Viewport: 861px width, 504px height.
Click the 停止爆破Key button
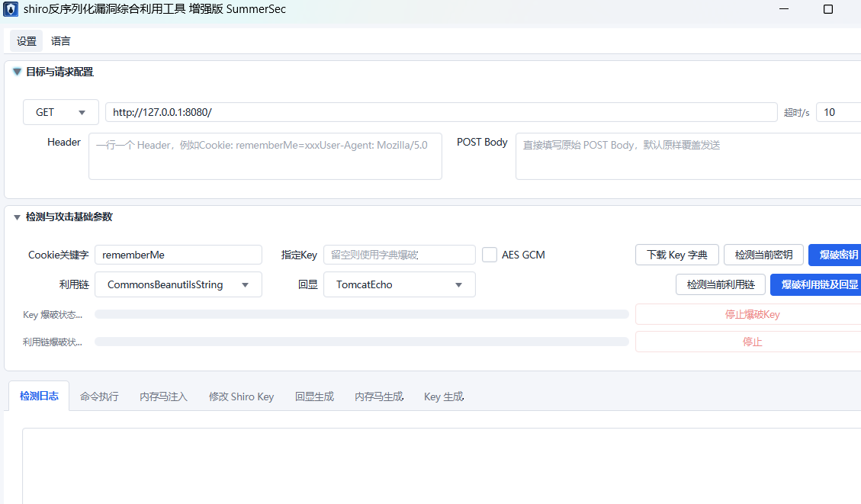coord(748,315)
